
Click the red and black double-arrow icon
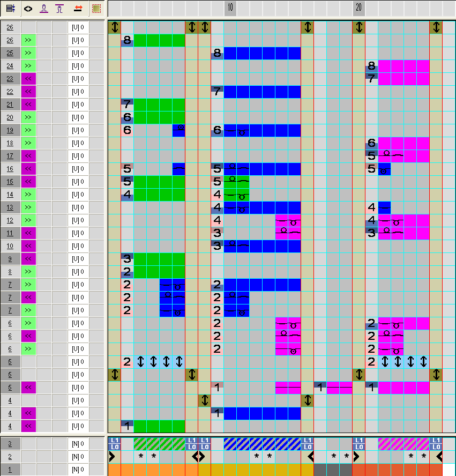78,9
